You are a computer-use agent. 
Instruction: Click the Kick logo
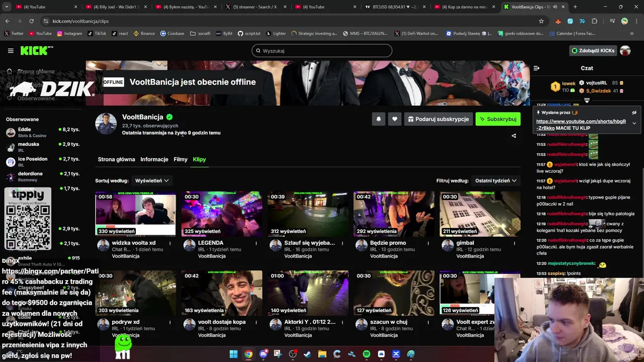37,50
